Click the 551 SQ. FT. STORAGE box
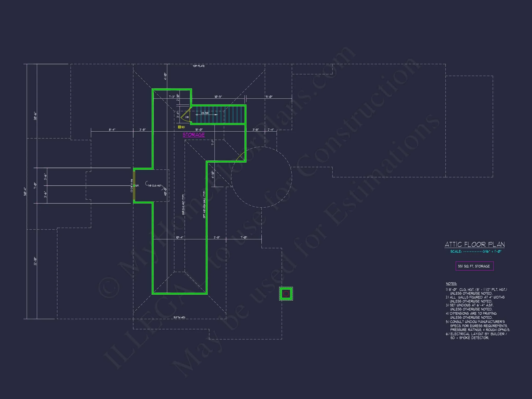Viewport: 532px width, 399px height. pyautogui.click(x=474, y=266)
